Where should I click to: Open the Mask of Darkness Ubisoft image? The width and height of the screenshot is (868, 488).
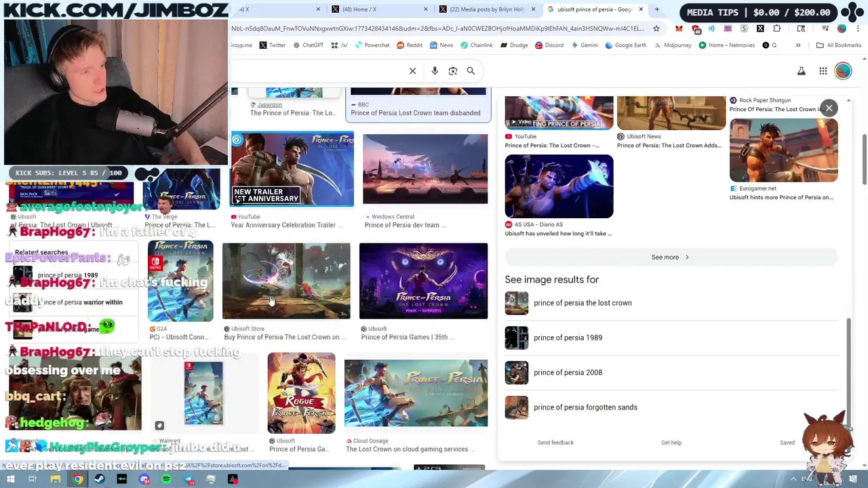(423, 281)
